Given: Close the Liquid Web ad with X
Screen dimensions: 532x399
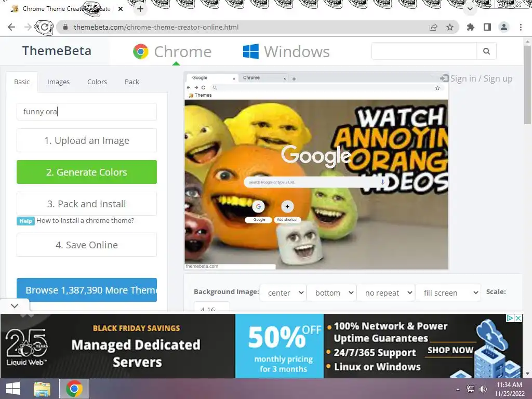Looking at the screenshot, I should (x=518, y=318).
